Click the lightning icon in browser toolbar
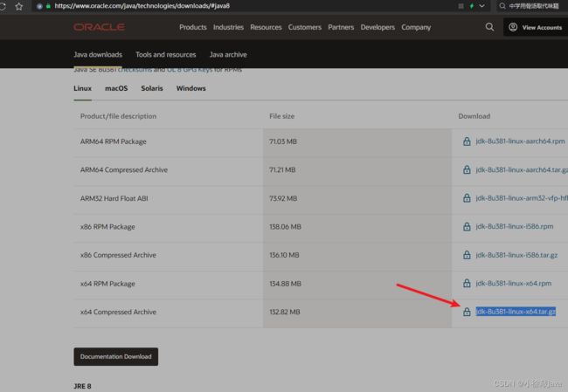The height and width of the screenshot is (392, 568). point(472,6)
